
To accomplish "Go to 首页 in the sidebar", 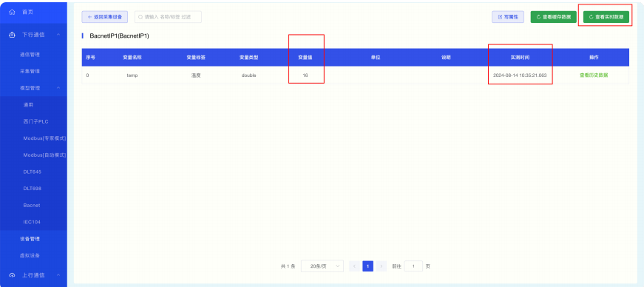I will (x=27, y=13).
